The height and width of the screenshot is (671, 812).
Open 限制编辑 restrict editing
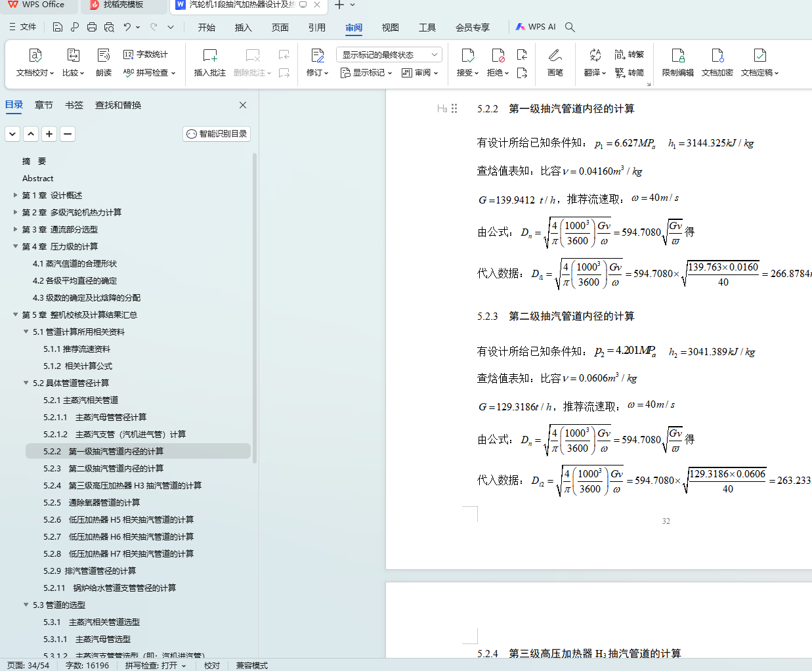678,63
